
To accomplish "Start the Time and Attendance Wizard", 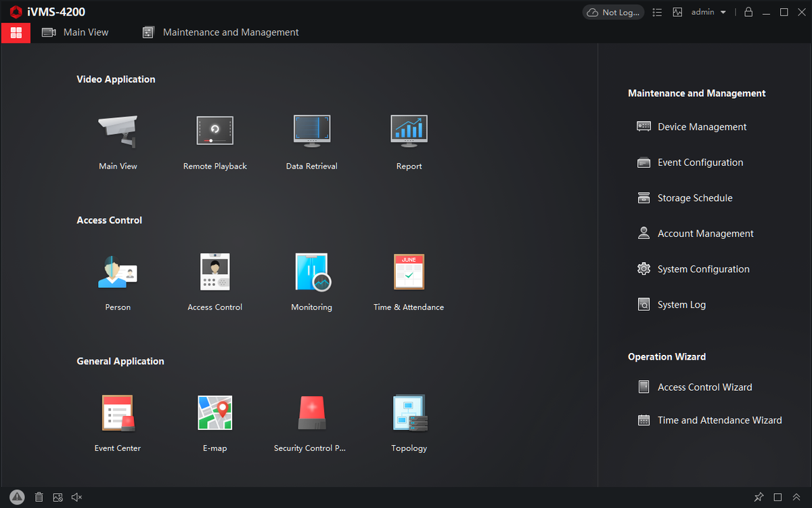I will pyautogui.click(x=709, y=420).
